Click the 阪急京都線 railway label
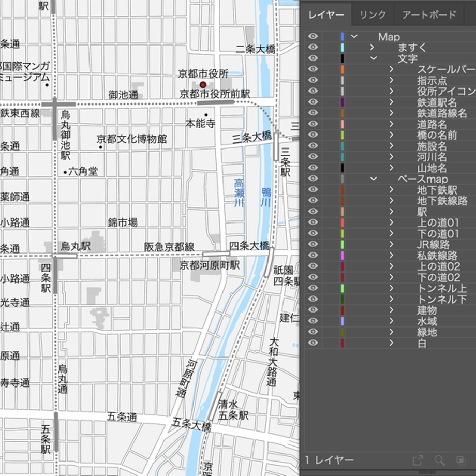The width and height of the screenshot is (476, 476). [169, 247]
